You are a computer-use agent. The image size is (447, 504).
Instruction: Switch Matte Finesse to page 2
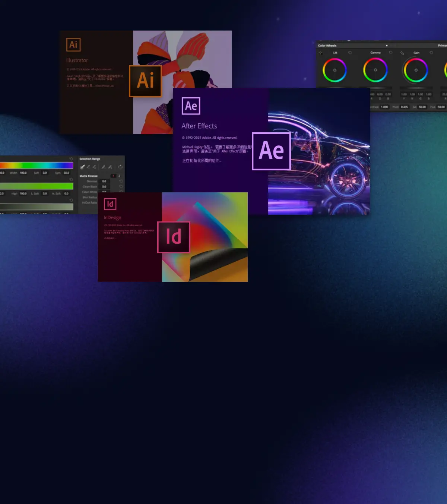click(x=119, y=176)
